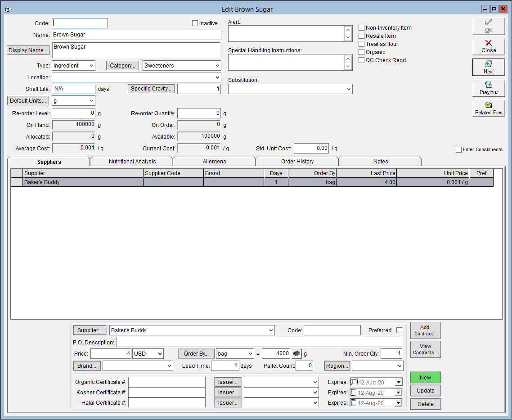The height and width of the screenshot is (420, 512).
Task: Click the Unit Price column header
Action: click(433, 173)
